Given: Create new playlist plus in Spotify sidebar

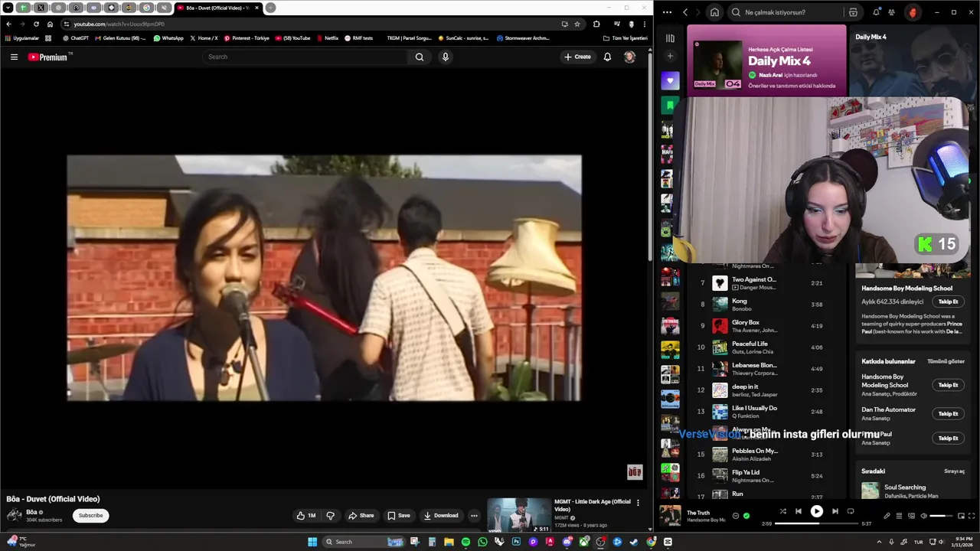Looking at the screenshot, I should pyautogui.click(x=670, y=56).
